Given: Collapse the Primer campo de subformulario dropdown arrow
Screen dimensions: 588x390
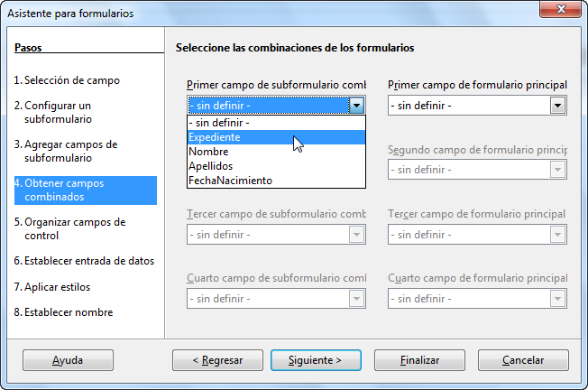Looking at the screenshot, I should pyautogui.click(x=356, y=106).
